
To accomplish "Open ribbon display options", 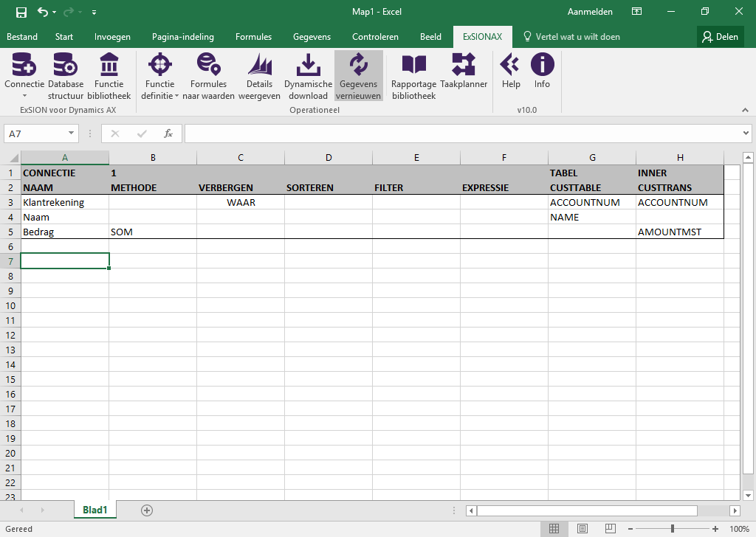I will 637,12.
